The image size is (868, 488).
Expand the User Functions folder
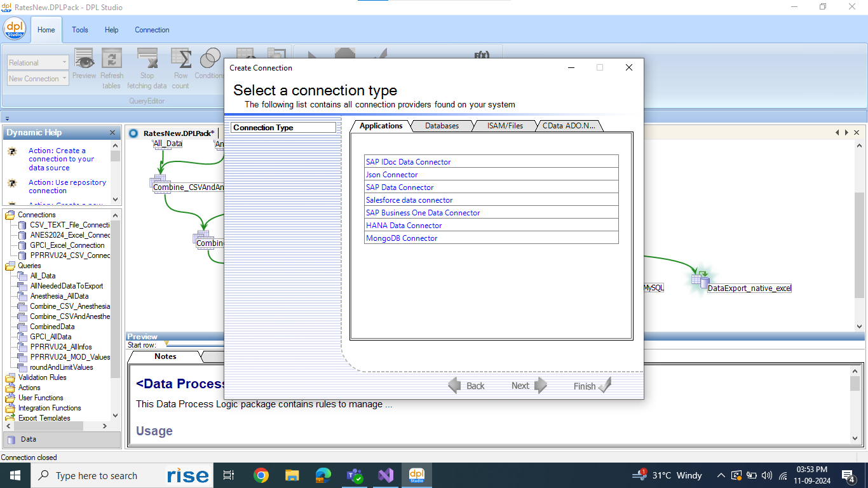pos(10,398)
